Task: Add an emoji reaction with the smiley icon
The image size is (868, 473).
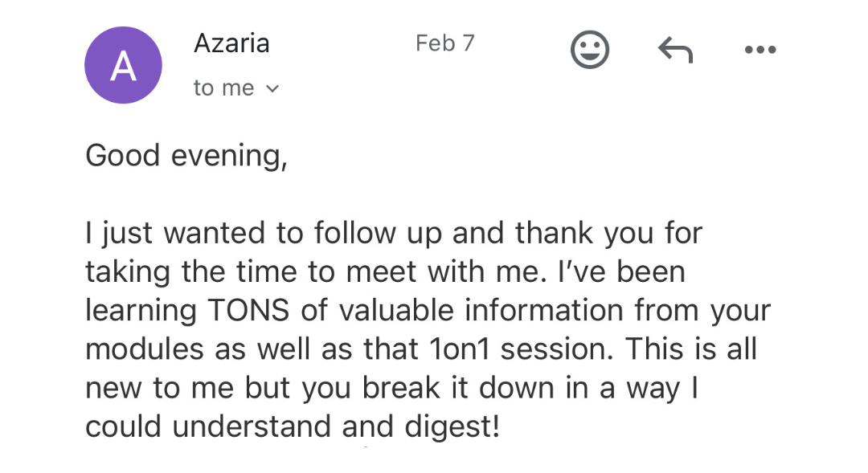Action: 590,49
